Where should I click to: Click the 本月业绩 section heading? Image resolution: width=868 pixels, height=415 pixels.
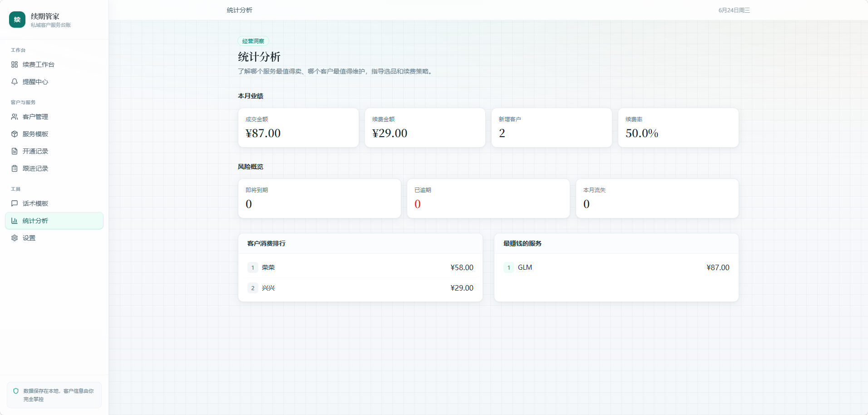(251, 96)
